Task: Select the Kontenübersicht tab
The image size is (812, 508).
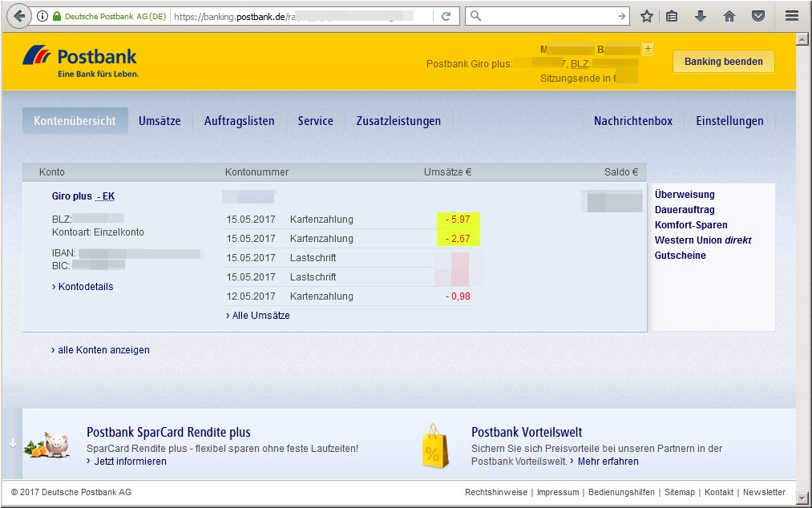Action: pos(75,121)
